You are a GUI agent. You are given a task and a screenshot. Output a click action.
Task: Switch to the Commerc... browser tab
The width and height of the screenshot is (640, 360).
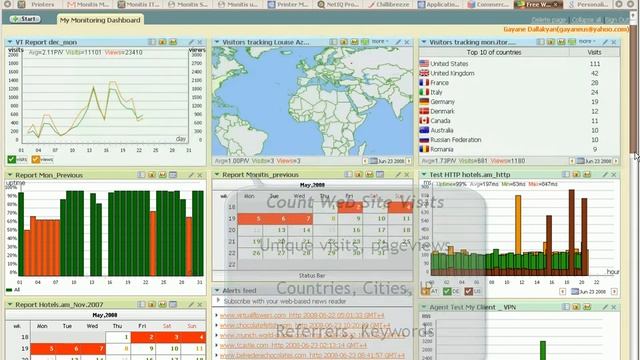click(488, 4)
